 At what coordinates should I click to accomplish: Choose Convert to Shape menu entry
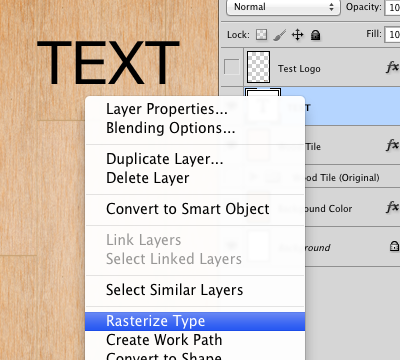click(x=164, y=356)
